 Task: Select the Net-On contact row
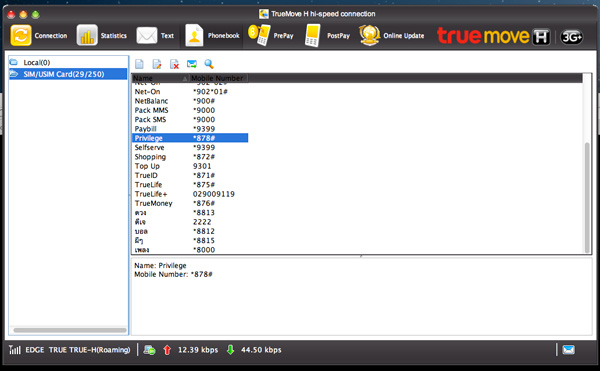(x=190, y=92)
